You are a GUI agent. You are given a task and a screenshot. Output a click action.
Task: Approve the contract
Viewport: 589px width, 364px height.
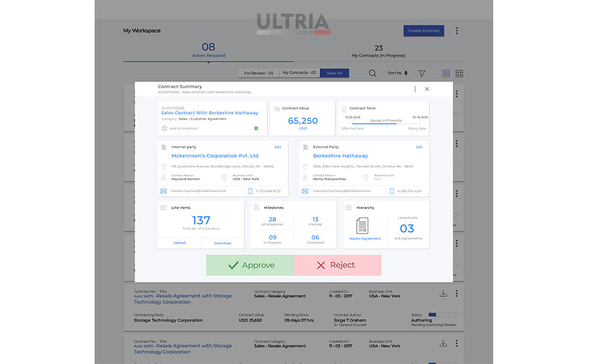250,265
